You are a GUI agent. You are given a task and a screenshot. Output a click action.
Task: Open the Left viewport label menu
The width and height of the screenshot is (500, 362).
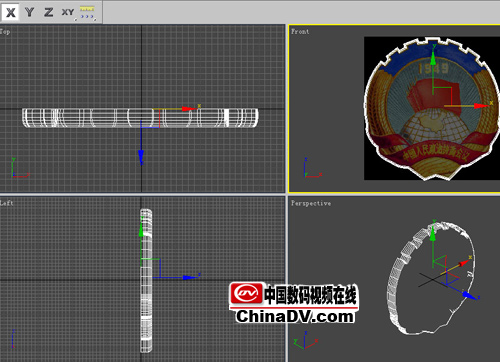[x=7, y=203]
